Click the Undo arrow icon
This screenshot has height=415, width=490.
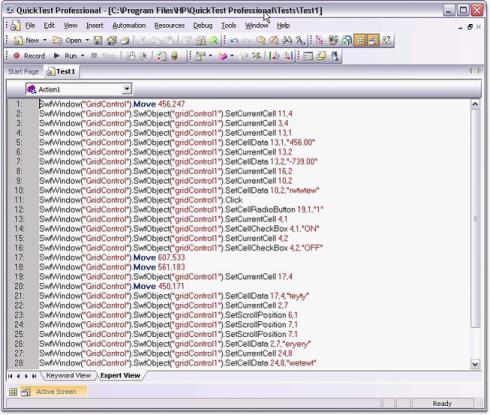tap(234, 41)
